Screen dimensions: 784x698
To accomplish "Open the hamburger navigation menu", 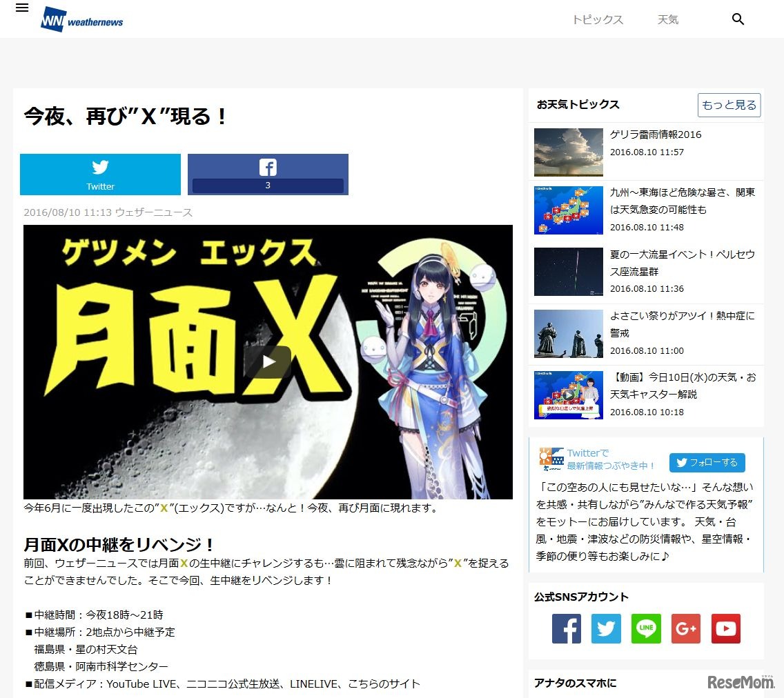I will [22, 8].
